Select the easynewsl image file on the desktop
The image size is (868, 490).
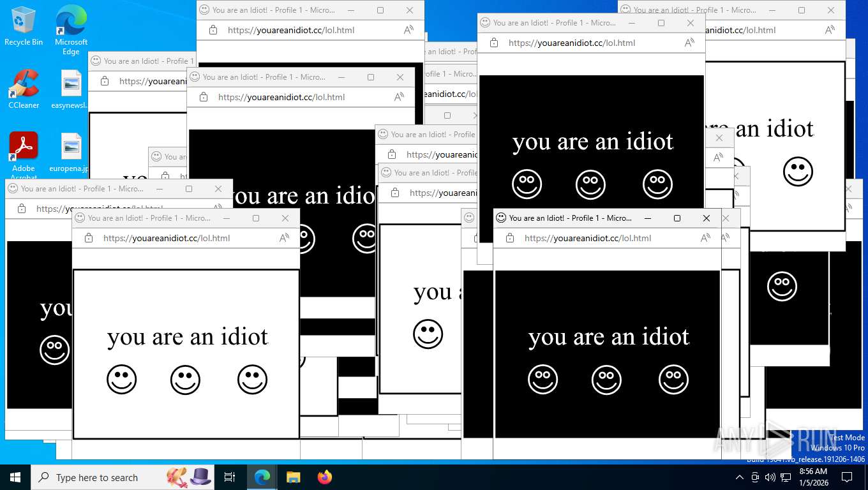click(x=71, y=89)
